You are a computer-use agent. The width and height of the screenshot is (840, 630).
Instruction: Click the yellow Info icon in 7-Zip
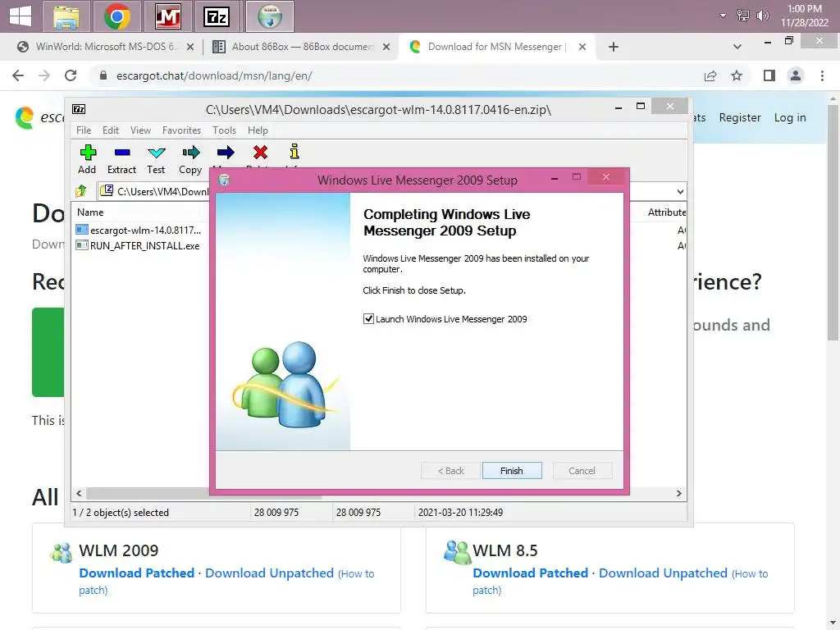click(294, 152)
